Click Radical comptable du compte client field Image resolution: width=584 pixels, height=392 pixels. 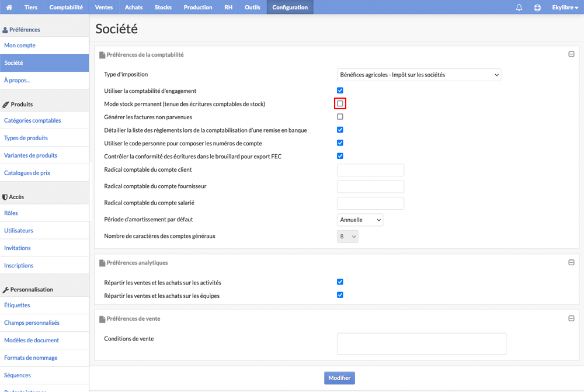[370, 170]
